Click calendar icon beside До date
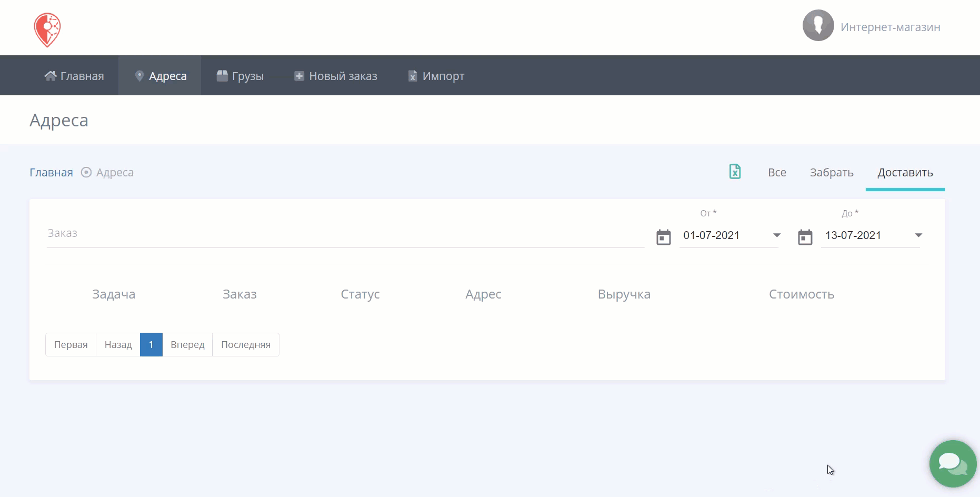 (805, 237)
